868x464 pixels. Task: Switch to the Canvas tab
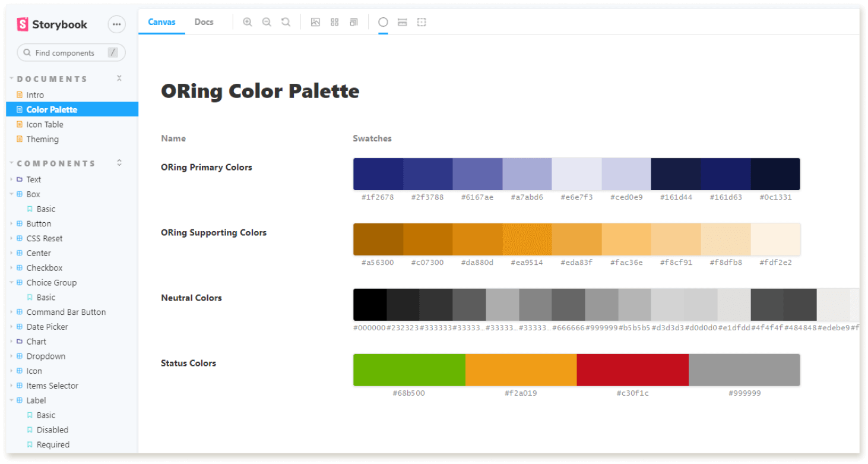[x=161, y=22]
